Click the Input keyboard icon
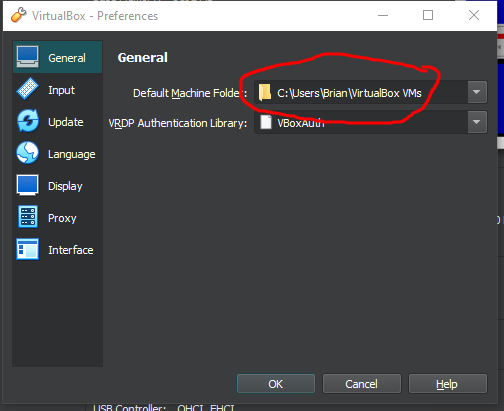The width and height of the screenshot is (504, 411). pos(28,89)
